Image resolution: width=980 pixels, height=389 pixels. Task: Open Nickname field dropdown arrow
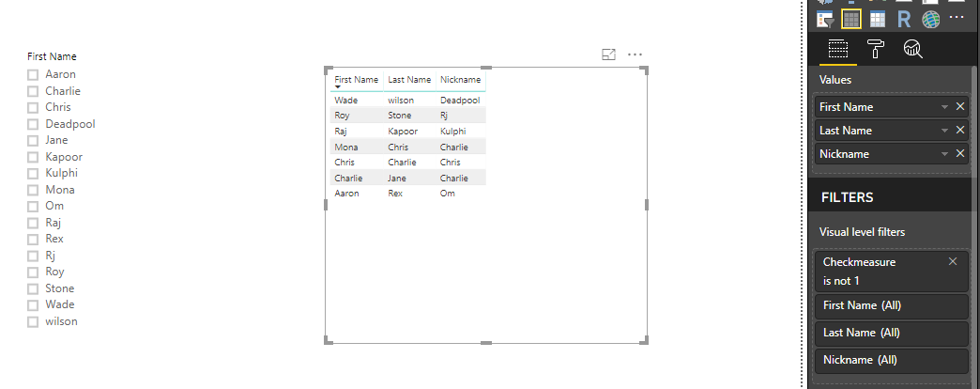944,154
